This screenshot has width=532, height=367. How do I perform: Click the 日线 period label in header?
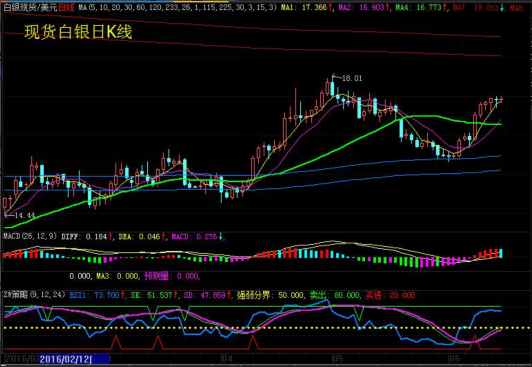point(66,7)
